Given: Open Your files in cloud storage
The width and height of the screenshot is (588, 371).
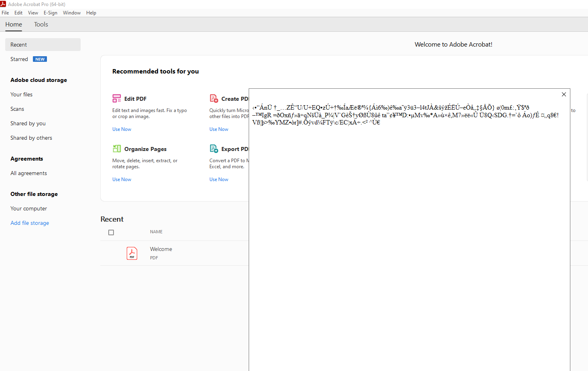Looking at the screenshot, I should pos(22,94).
